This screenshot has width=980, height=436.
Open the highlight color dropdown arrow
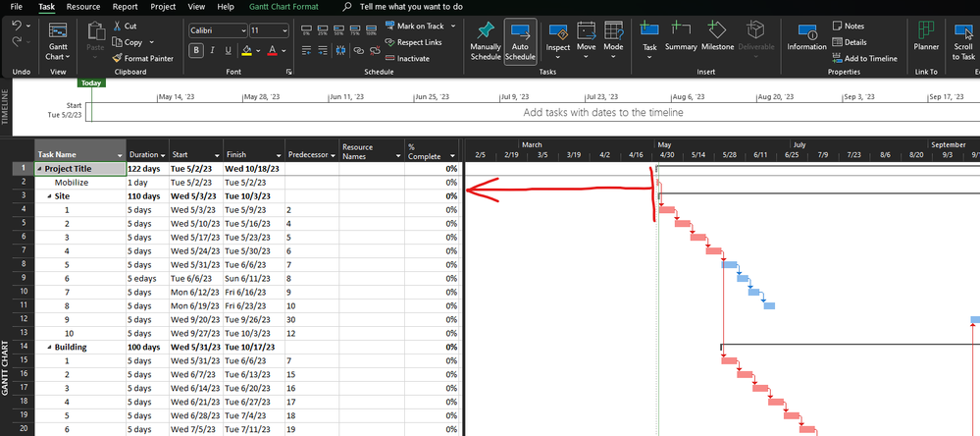click(257, 51)
